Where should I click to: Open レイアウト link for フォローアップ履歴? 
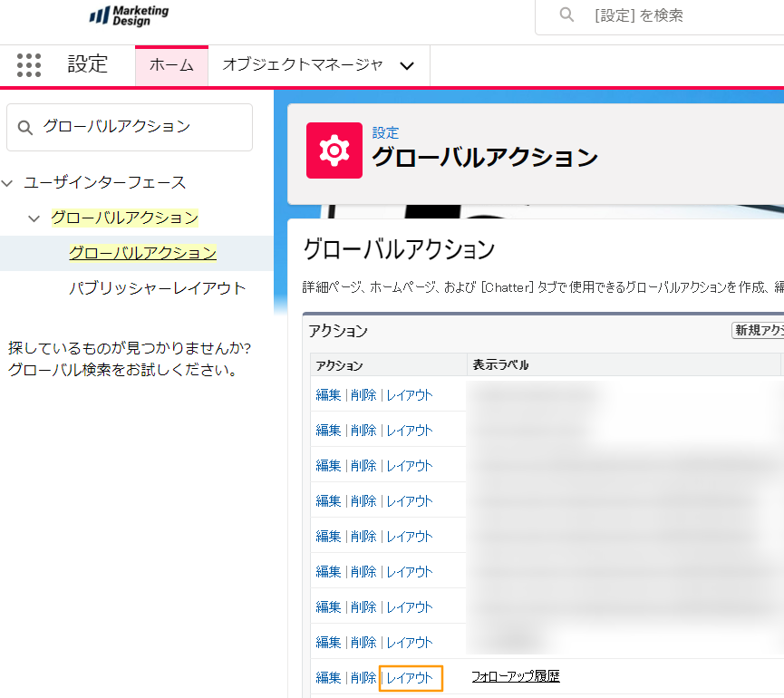pos(410,677)
